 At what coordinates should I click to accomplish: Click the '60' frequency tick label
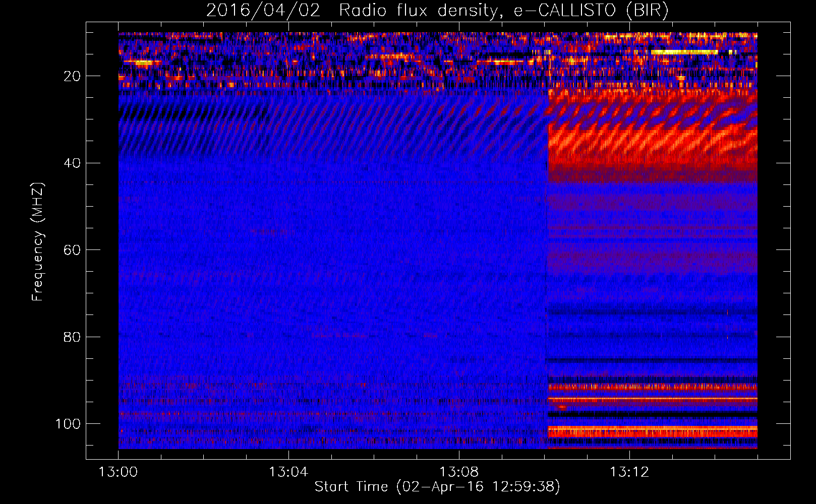(x=72, y=250)
